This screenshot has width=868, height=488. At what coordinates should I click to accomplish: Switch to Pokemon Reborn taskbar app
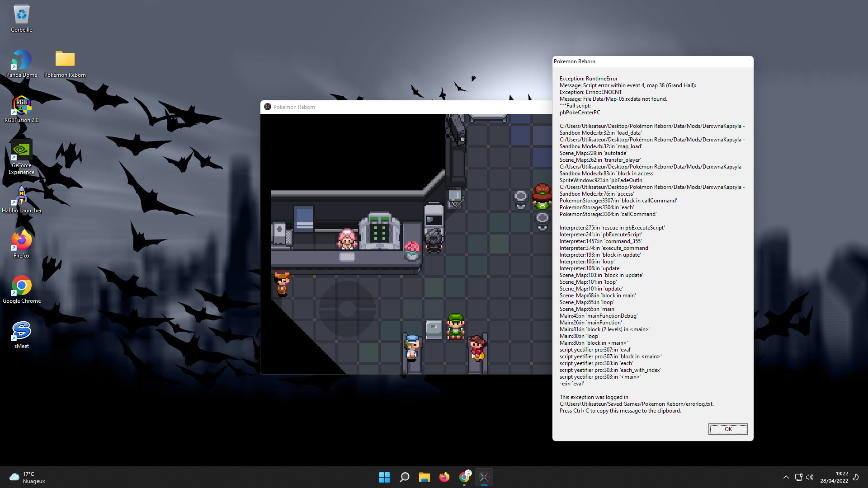pyautogui.click(x=484, y=477)
